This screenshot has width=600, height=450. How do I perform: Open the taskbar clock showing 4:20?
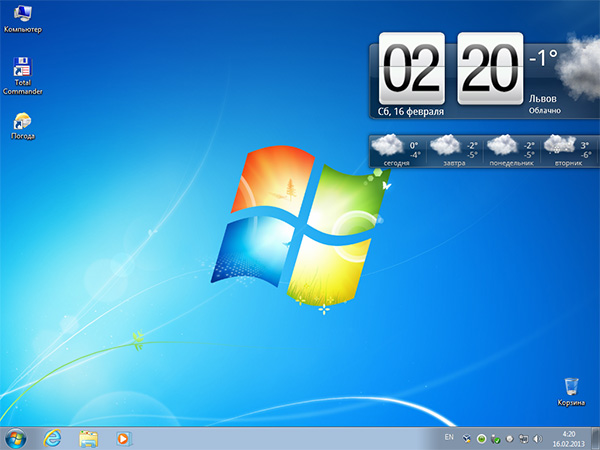point(569,438)
